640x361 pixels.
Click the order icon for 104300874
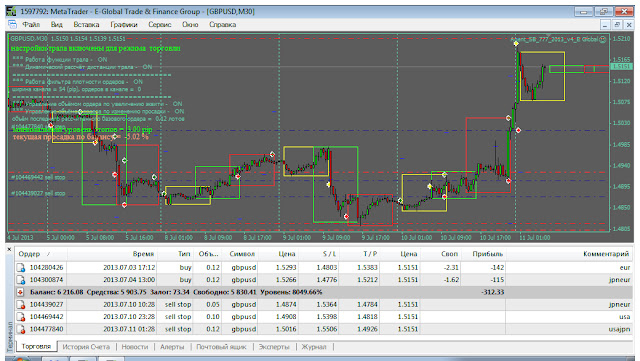pos(21,280)
